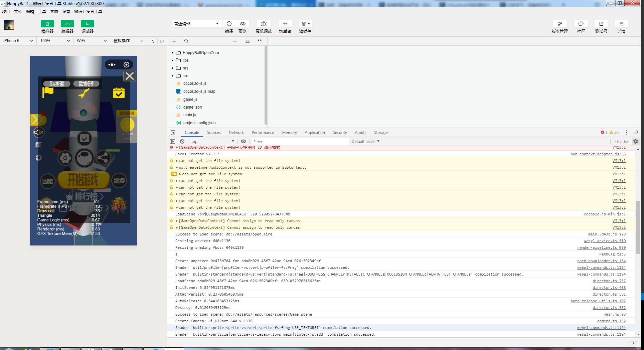This screenshot has width=644, height=350.
Task: Open the 项目 menu
Action: 6,11
